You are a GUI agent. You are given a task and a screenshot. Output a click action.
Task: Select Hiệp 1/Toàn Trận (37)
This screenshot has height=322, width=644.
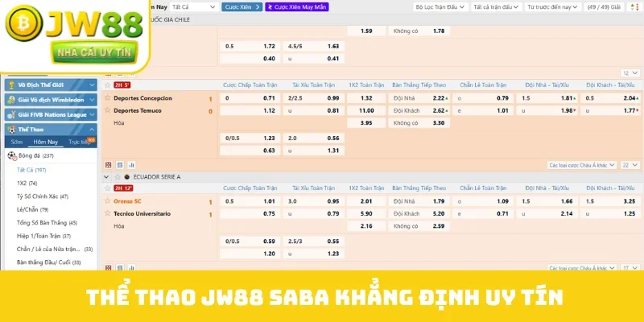click(43, 236)
